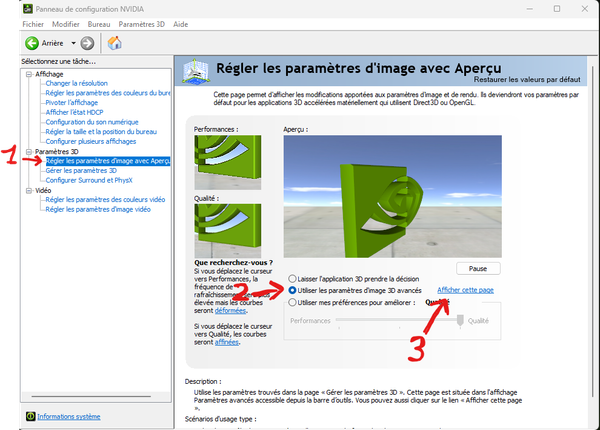The image size is (600, 430).
Task: Click the Scénarios d'usage type label
Action: pos(220,419)
